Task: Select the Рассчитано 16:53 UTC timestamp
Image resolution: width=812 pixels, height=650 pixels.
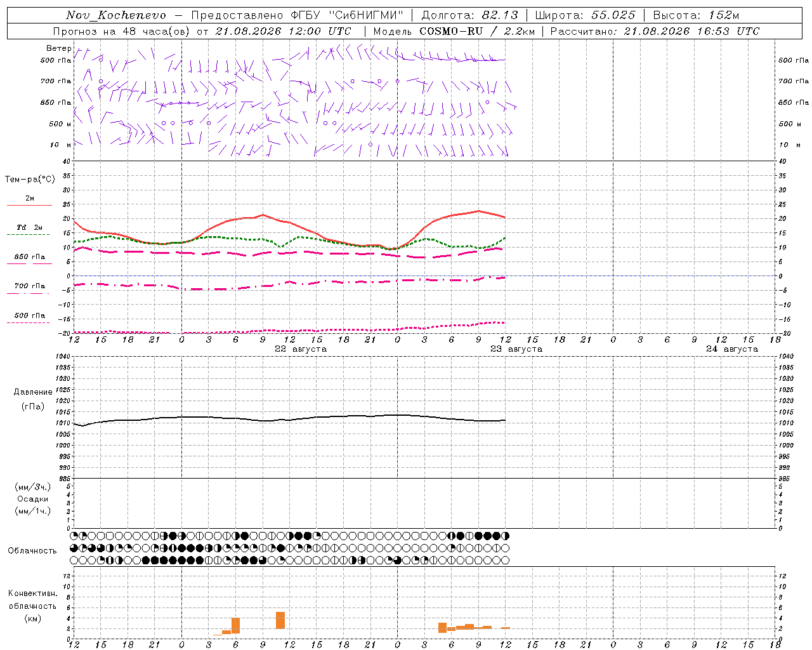Action: (655, 31)
